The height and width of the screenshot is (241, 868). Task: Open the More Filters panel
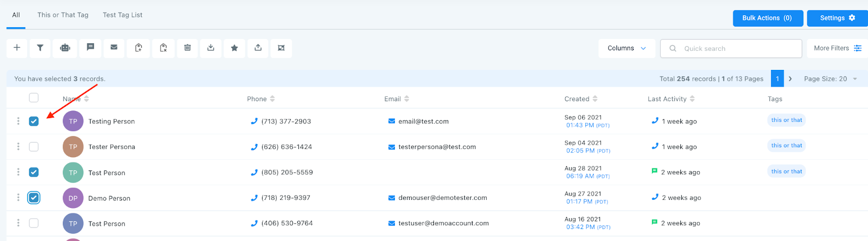click(838, 48)
